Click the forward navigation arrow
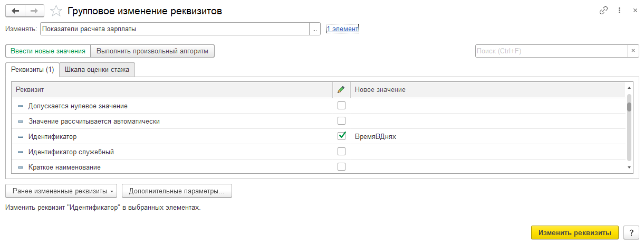The image size is (644, 243). click(x=34, y=11)
